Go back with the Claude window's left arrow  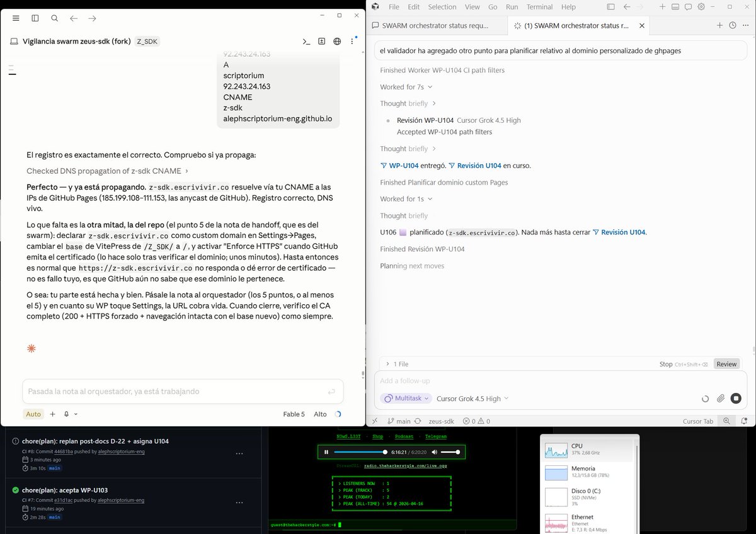click(x=74, y=18)
